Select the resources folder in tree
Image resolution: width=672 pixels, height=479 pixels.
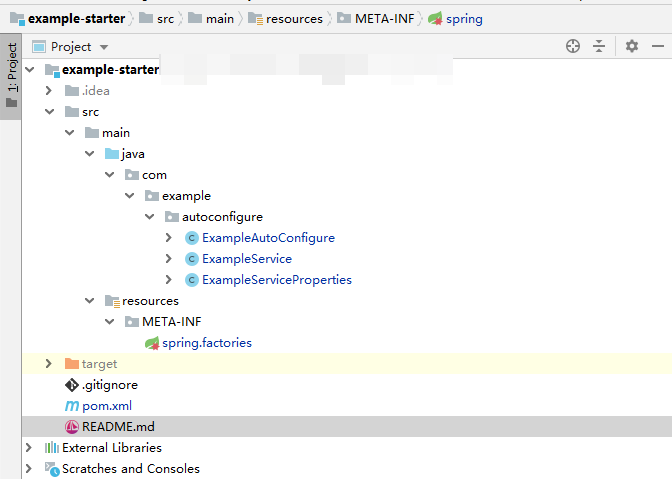[150, 301]
